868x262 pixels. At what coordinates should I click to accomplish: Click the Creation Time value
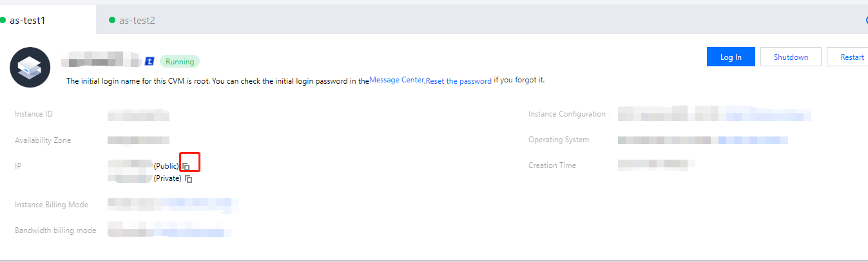(656, 165)
